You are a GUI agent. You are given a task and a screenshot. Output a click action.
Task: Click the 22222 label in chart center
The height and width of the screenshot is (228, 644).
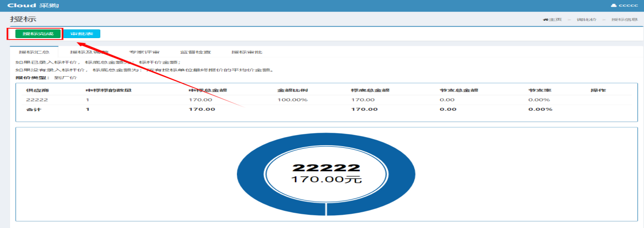pyautogui.click(x=326, y=168)
